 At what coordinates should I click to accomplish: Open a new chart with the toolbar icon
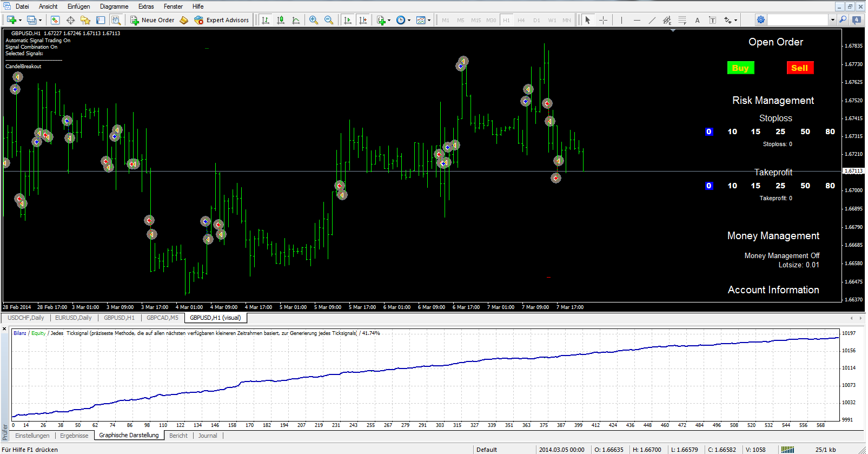point(11,20)
